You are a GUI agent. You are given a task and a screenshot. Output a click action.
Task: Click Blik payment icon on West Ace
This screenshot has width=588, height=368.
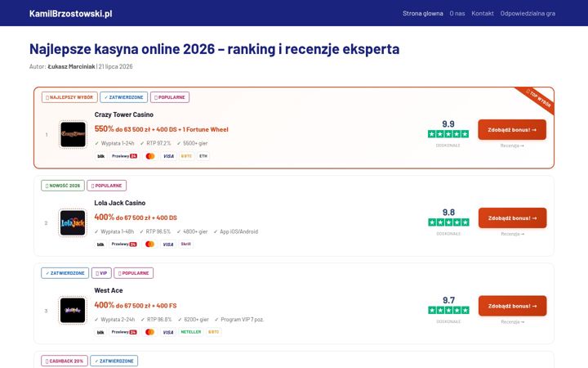tap(100, 332)
